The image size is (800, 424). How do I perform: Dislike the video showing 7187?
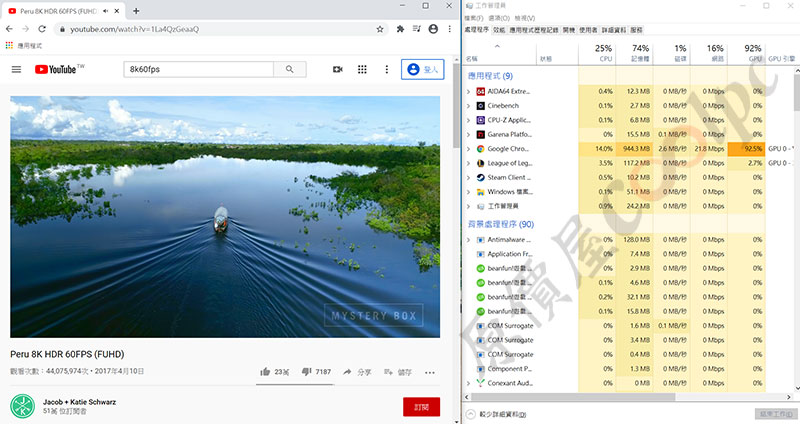click(316, 372)
